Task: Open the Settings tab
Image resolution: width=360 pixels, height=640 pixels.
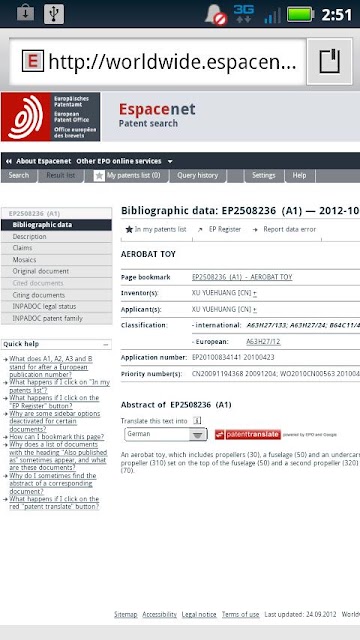Action: 263,176
